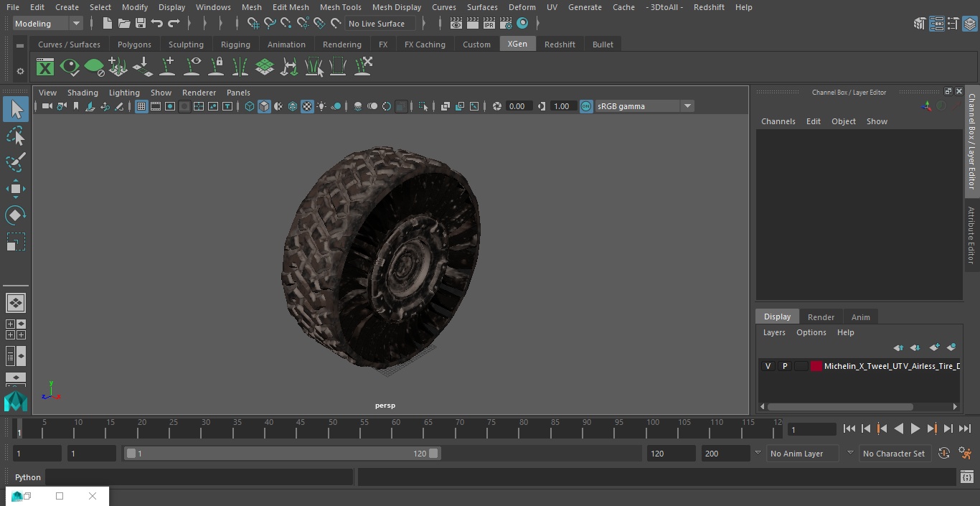This screenshot has height=506, width=980.
Task: Toggle film gate display in viewport
Action: (x=156, y=106)
